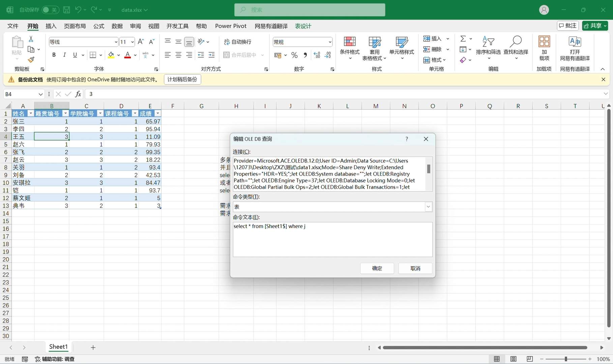The width and height of the screenshot is (613, 364).
Task: Click help question mark in dialog
Action: [x=407, y=139]
